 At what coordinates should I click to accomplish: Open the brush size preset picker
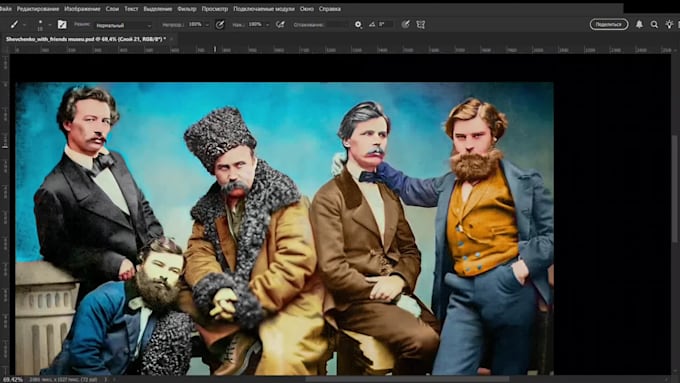pyautogui.click(x=40, y=25)
